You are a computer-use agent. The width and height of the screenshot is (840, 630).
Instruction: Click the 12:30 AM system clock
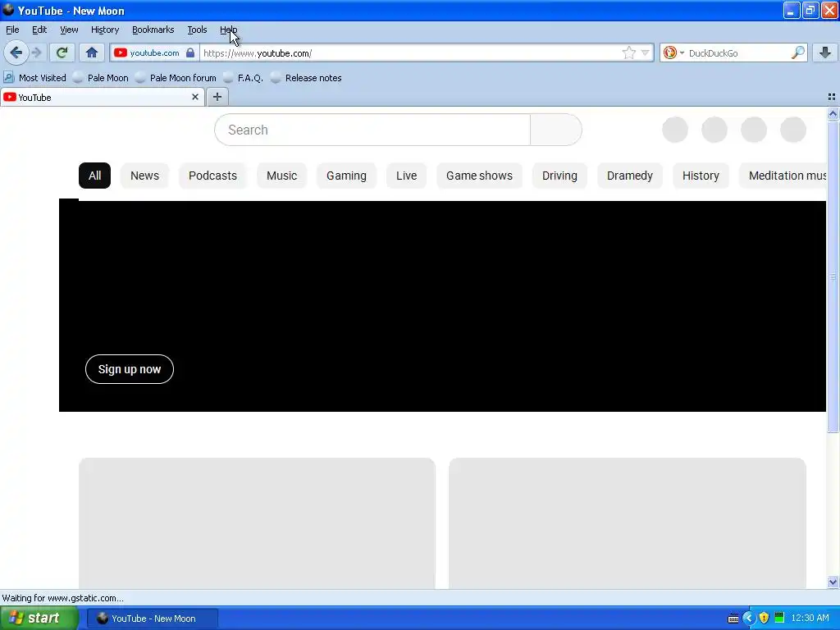click(810, 619)
